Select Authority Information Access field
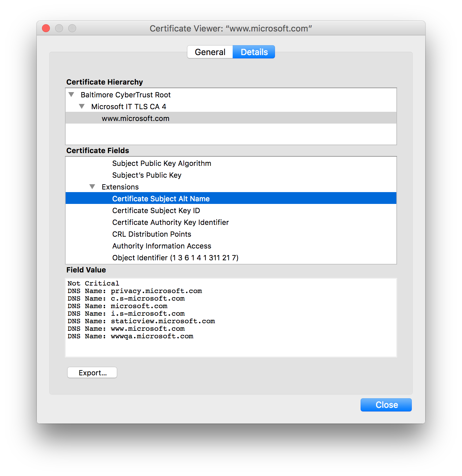 (x=231, y=246)
